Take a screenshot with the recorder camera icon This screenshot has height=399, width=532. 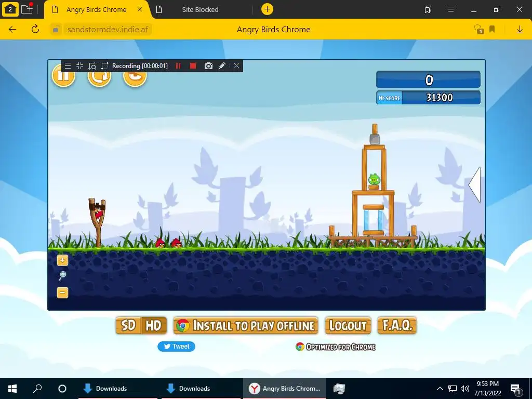208,66
